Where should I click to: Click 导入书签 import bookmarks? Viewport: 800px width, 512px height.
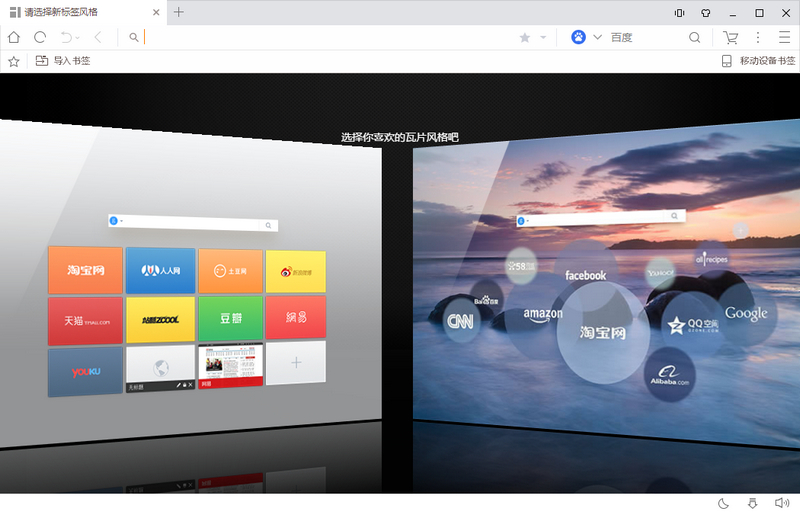point(63,61)
